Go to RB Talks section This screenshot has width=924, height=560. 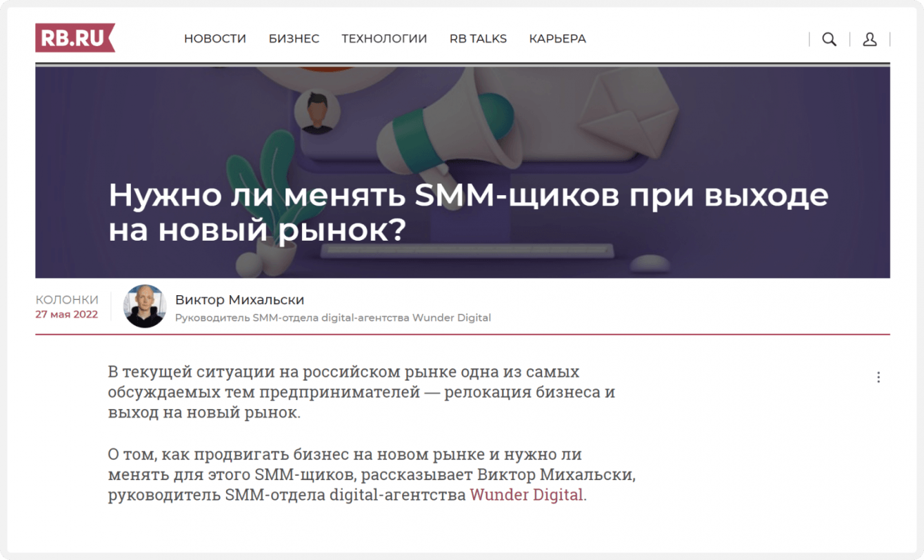click(x=478, y=39)
